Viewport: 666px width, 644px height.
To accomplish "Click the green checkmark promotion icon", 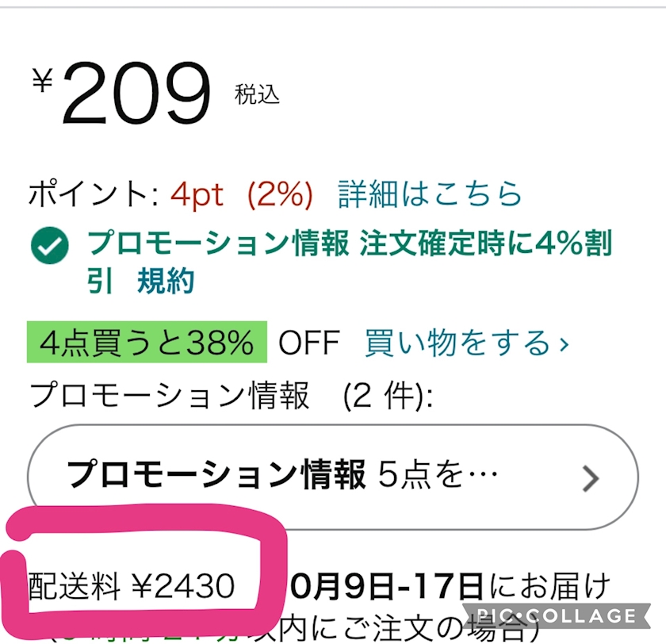I will [x=50, y=247].
